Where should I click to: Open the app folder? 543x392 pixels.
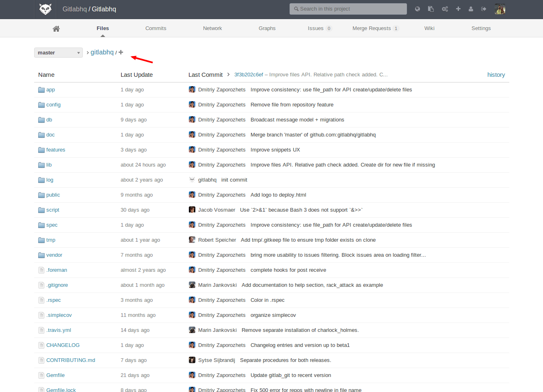[50, 90]
